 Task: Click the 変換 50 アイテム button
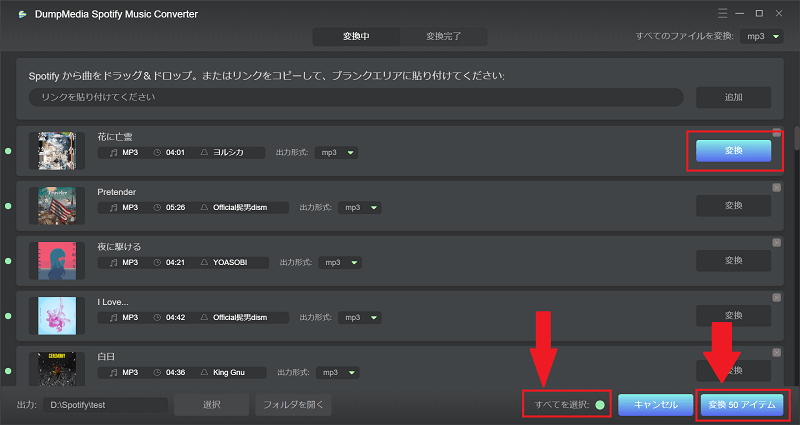pyautogui.click(x=741, y=405)
